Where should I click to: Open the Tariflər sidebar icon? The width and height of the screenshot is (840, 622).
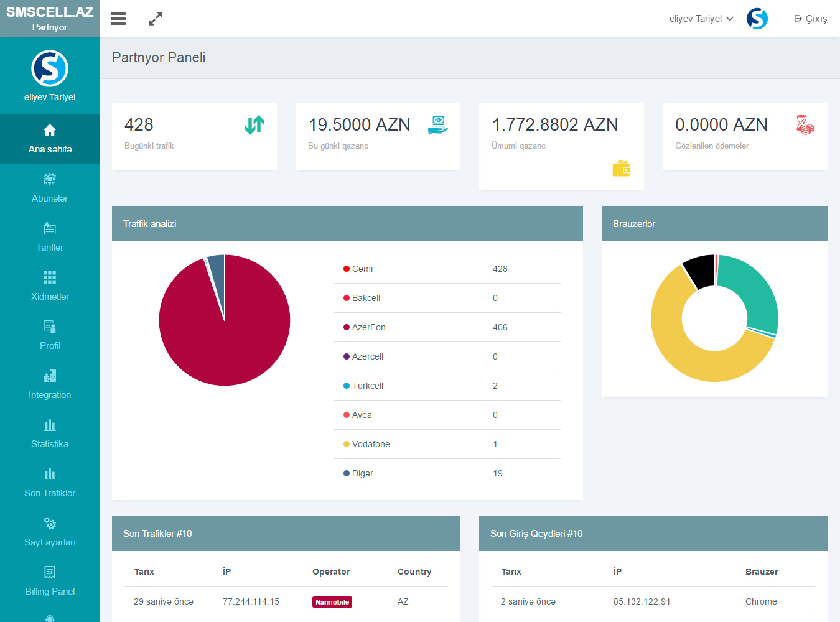pos(50,229)
